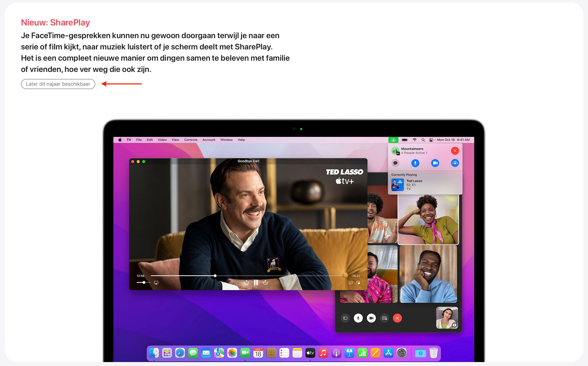The height and width of the screenshot is (366, 588).
Task: Open Launchpad from the Dock
Action: (167, 353)
